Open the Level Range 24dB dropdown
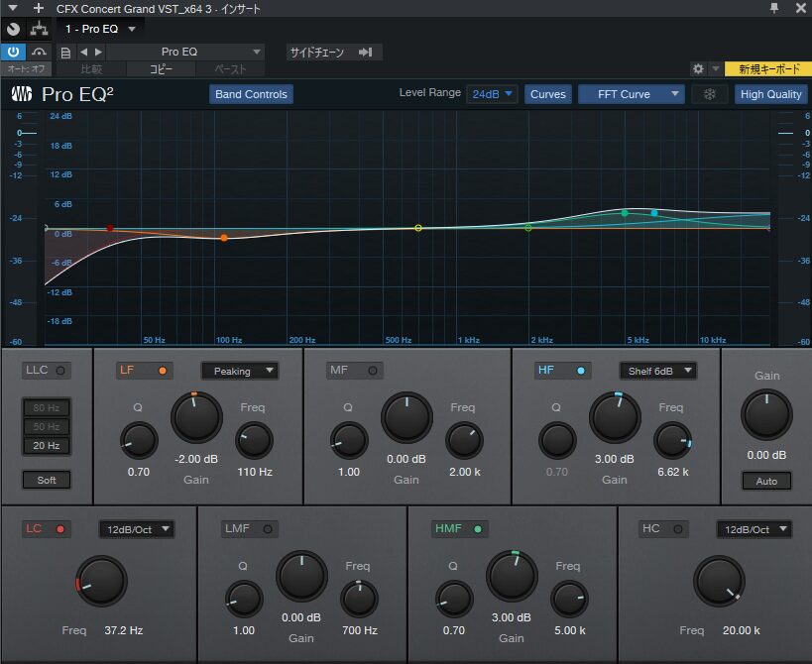Screen dimensions: 812x664 492,94
